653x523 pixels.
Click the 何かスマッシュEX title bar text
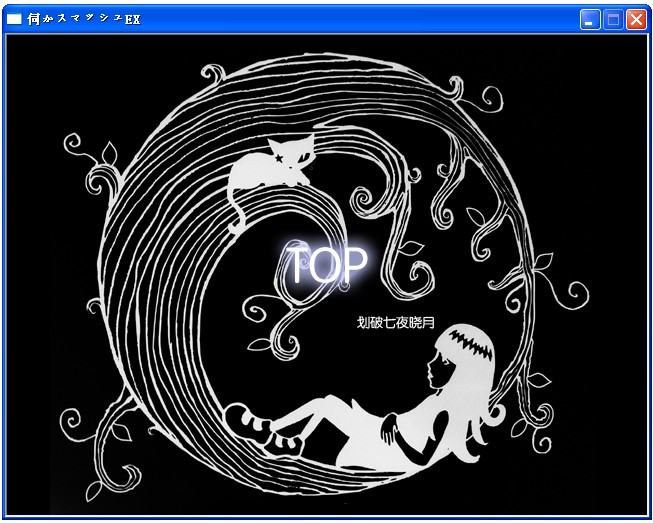pos(84,19)
